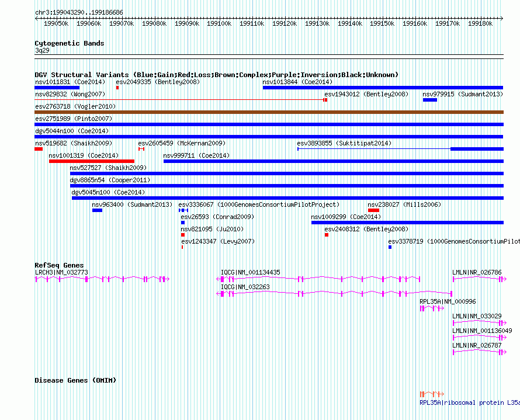Open the LMLN|NM_001136049 transcript label

[x=482, y=331]
